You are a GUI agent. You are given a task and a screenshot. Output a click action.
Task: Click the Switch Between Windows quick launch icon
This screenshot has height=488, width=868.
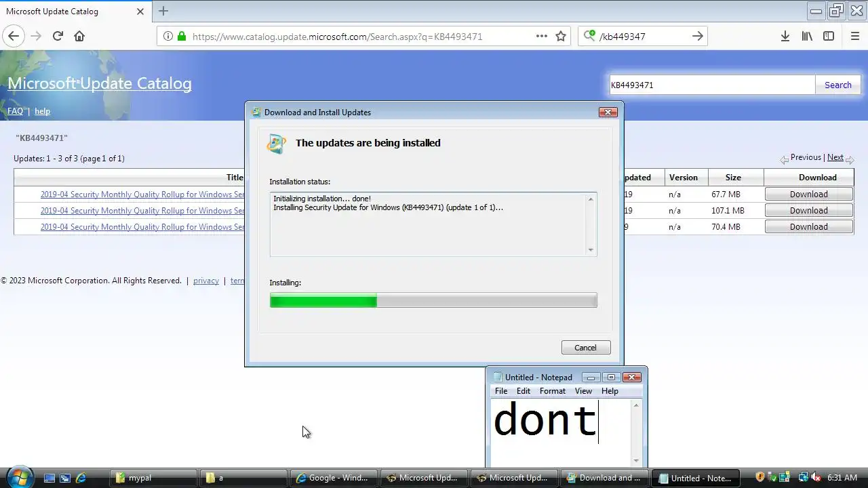[65, 478]
